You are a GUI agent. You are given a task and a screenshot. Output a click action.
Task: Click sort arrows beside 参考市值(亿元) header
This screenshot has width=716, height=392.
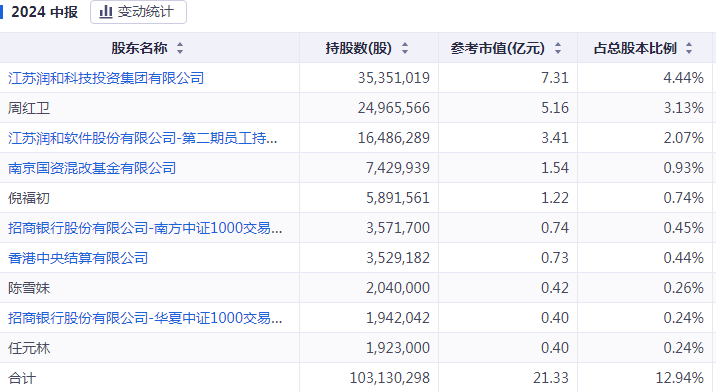click(x=558, y=48)
